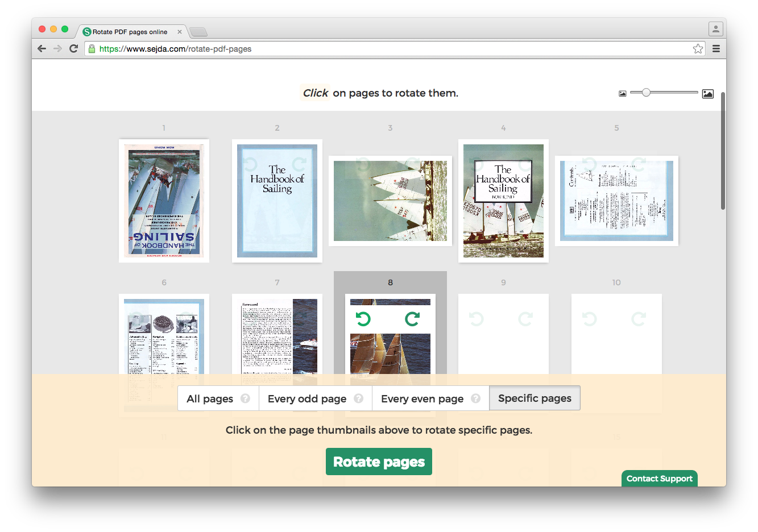Adjust the thumbnail zoom slider handle
This screenshot has width=758, height=532.
pos(646,92)
